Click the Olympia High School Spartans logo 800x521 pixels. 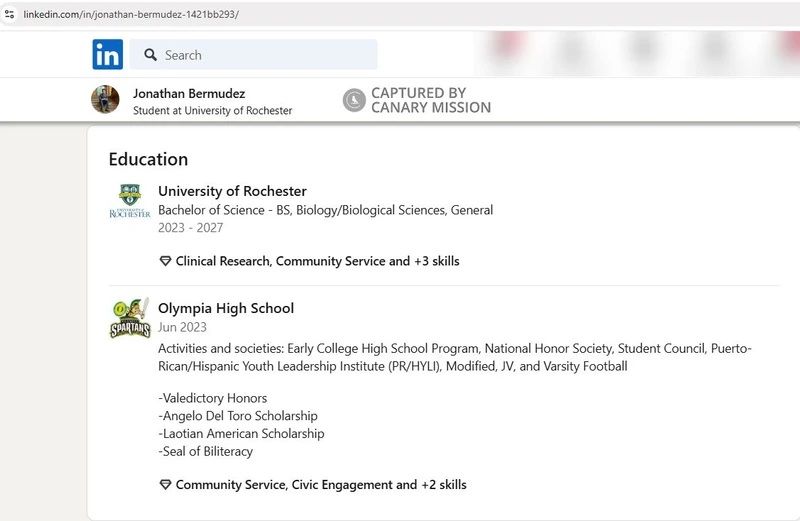(x=130, y=318)
